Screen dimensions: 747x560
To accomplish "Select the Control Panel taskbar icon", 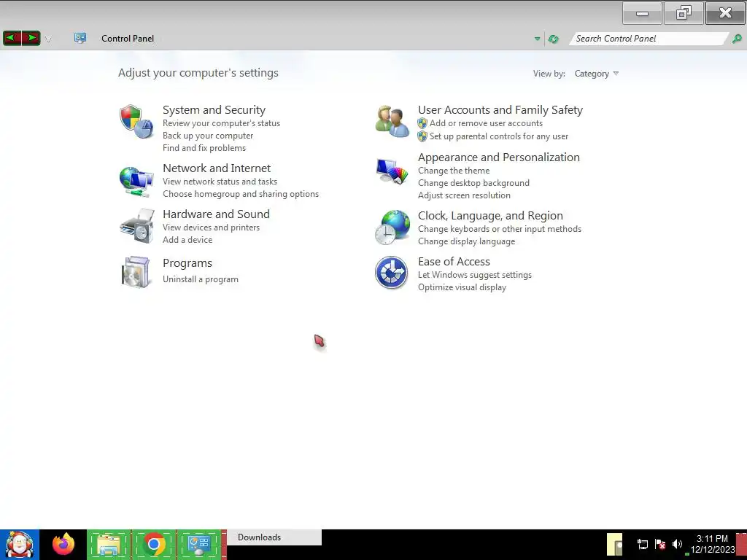I will [198, 545].
